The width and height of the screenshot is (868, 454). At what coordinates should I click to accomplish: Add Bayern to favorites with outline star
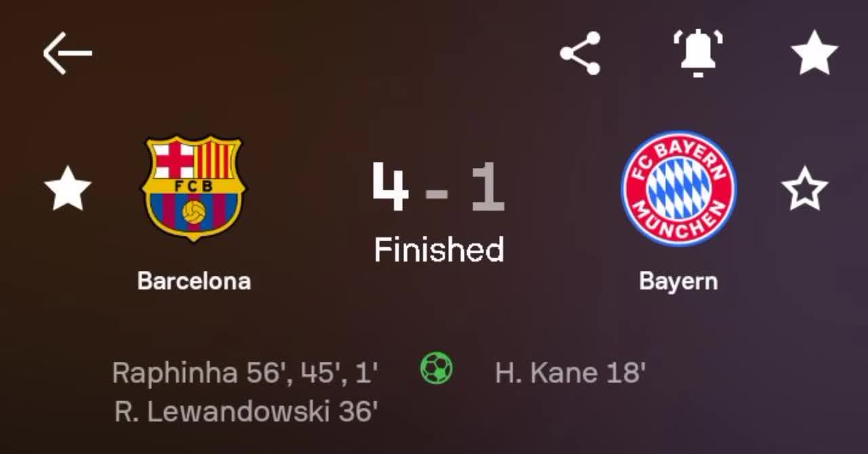point(804,188)
